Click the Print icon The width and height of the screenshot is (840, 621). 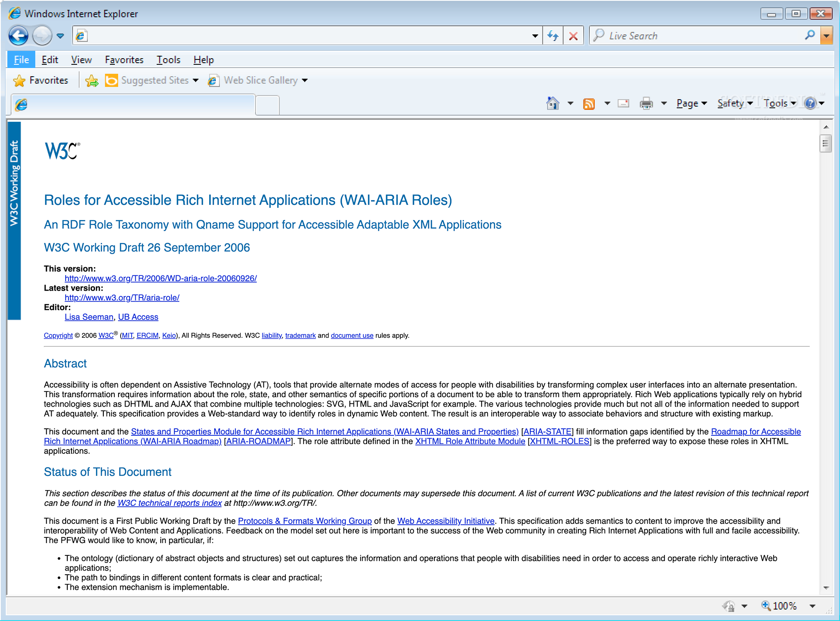click(x=646, y=103)
